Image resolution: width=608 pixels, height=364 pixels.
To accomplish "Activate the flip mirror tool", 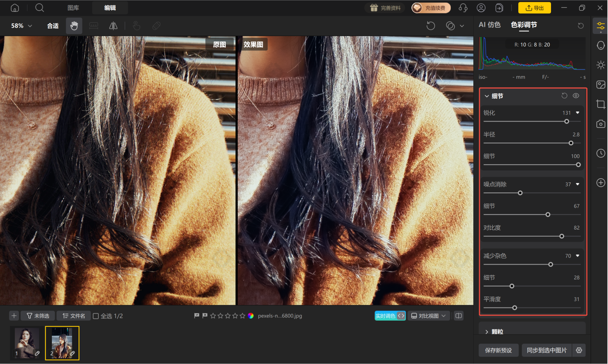I will tap(113, 26).
